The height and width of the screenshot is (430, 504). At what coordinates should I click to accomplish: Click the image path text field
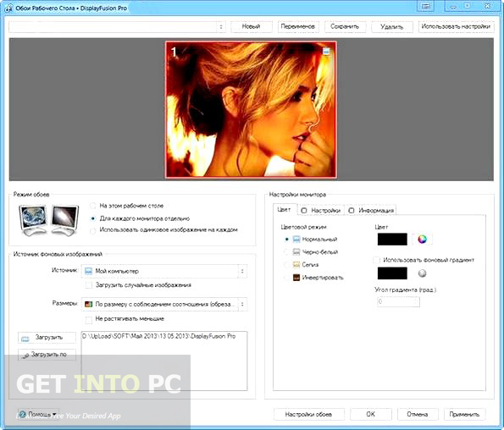[164, 361]
